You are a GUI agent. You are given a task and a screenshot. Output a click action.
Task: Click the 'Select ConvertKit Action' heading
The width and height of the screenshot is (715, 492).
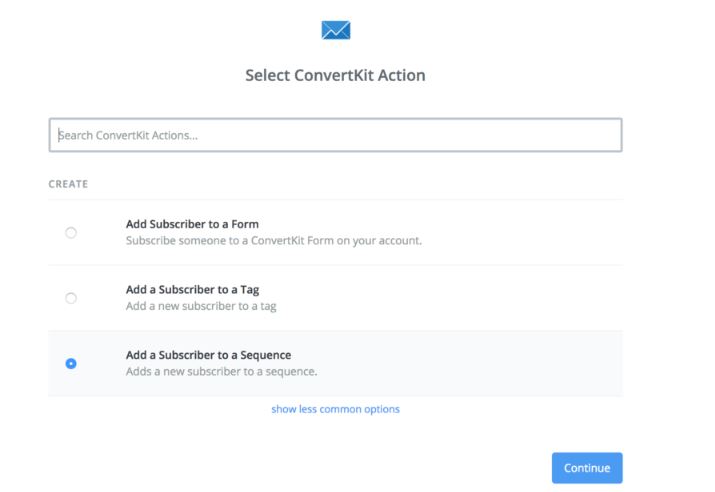335,75
